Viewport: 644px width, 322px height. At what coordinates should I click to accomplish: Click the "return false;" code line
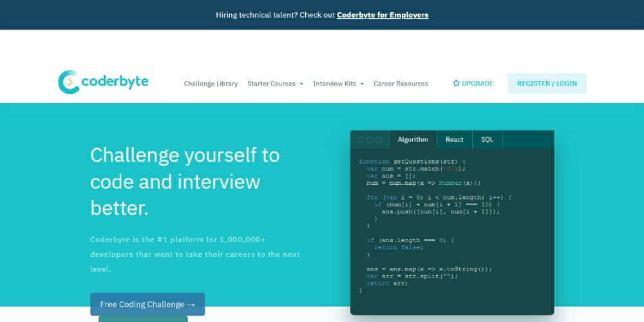[399, 247]
